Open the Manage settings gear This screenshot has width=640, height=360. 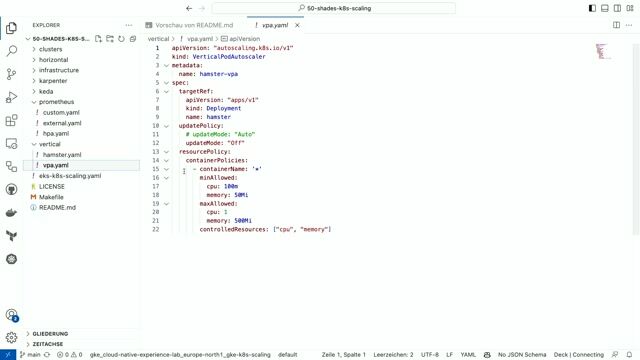pyautogui.click(x=11, y=338)
